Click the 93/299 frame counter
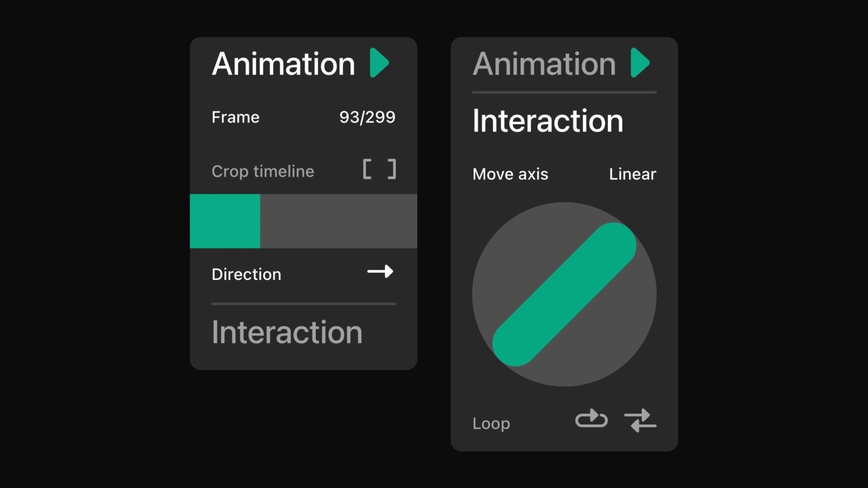 (x=367, y=117)
